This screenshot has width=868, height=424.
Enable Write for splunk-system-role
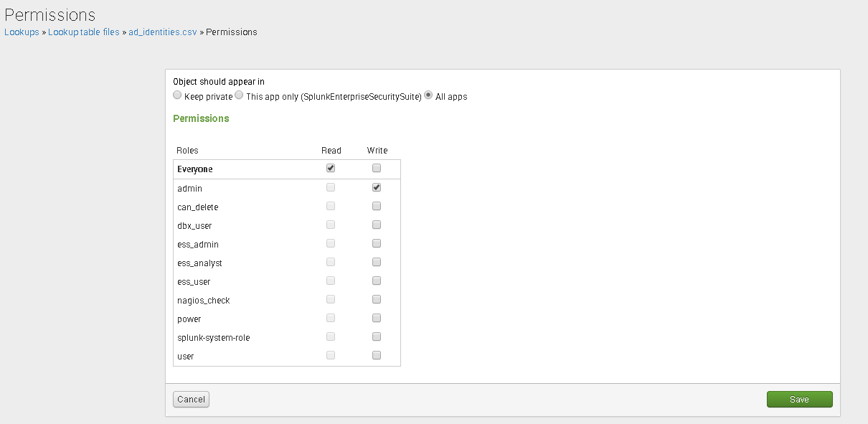(376, 336)
